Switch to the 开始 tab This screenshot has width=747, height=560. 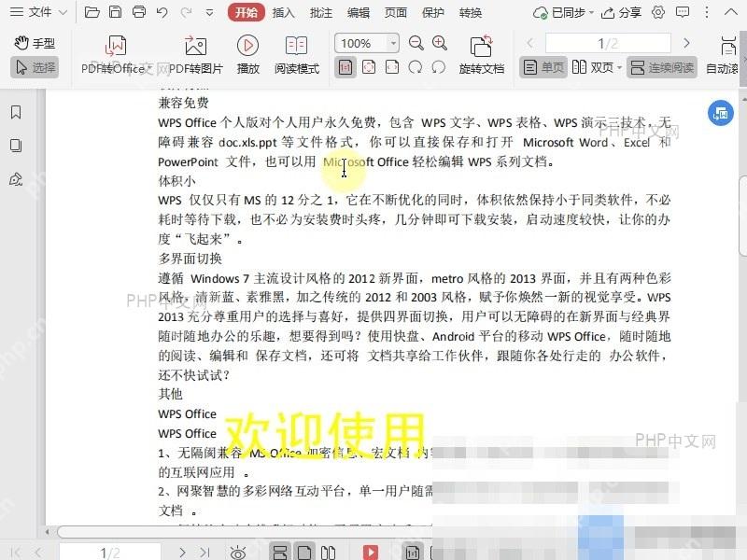coord(246,12)
